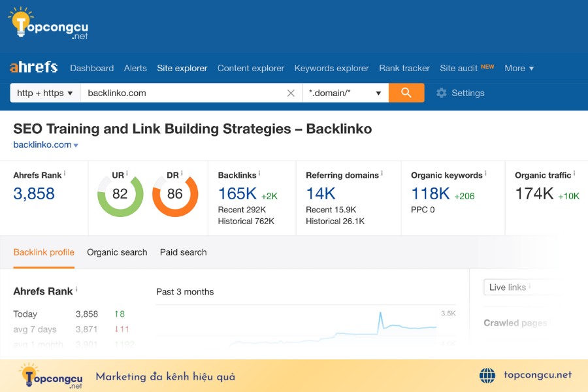This screenshot has width=588, height=392.
Task: Open Keywords explorer
Action: [331, 68]
